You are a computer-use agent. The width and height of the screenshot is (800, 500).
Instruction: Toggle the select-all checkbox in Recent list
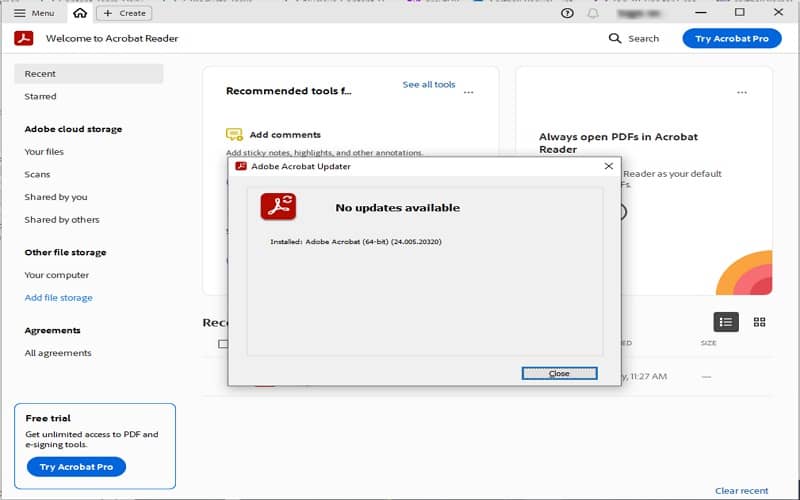[x=223, y=344]
